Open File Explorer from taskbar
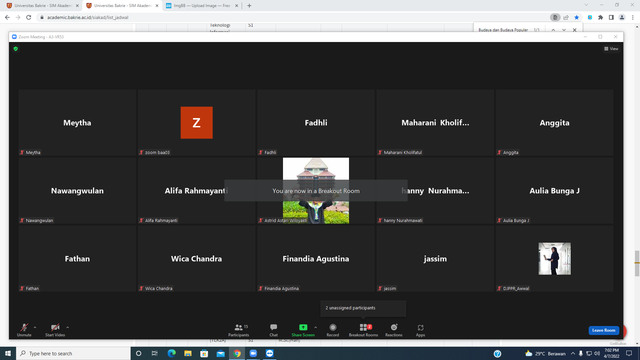Image resolution: width=640 pixels, height=360 pixels. (x=188, y=353)
